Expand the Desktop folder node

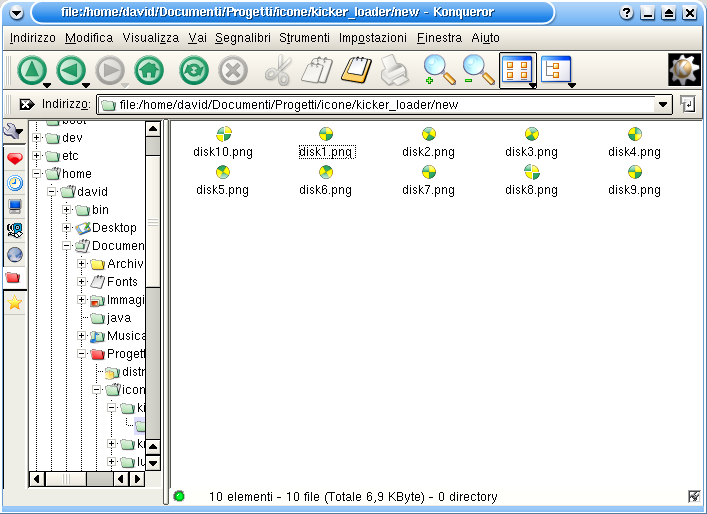(x=66, y=228)
